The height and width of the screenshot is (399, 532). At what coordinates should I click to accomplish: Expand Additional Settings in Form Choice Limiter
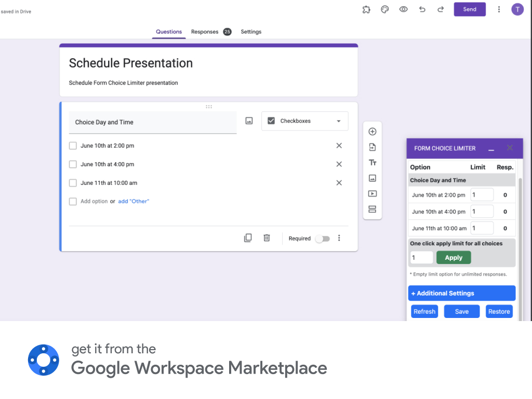click(461, 294)
